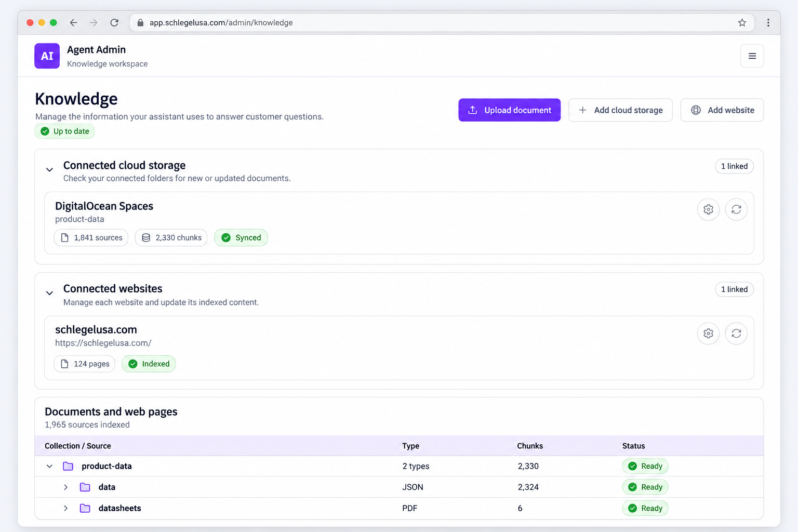798x532 pixels.
Task: Go back in browser
Action: 73,22
